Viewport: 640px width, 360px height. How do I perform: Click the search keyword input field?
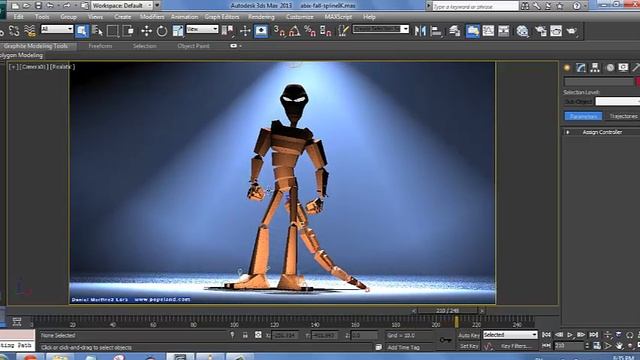pyautogui.click(x=475, y=6)
